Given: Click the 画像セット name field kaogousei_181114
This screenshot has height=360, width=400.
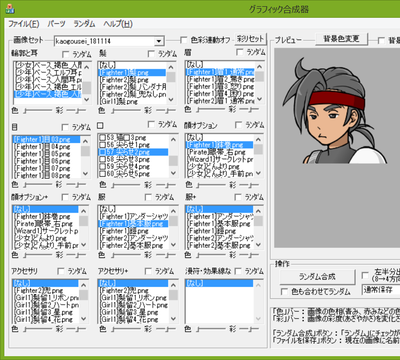Looking at the screenshot, I should [104, 41].
